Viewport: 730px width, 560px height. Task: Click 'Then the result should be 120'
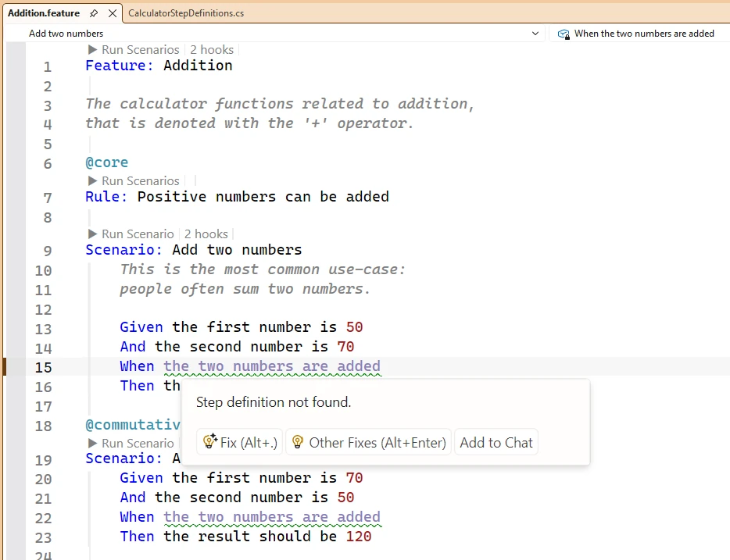pyautogui.click(x=245, y=537)
